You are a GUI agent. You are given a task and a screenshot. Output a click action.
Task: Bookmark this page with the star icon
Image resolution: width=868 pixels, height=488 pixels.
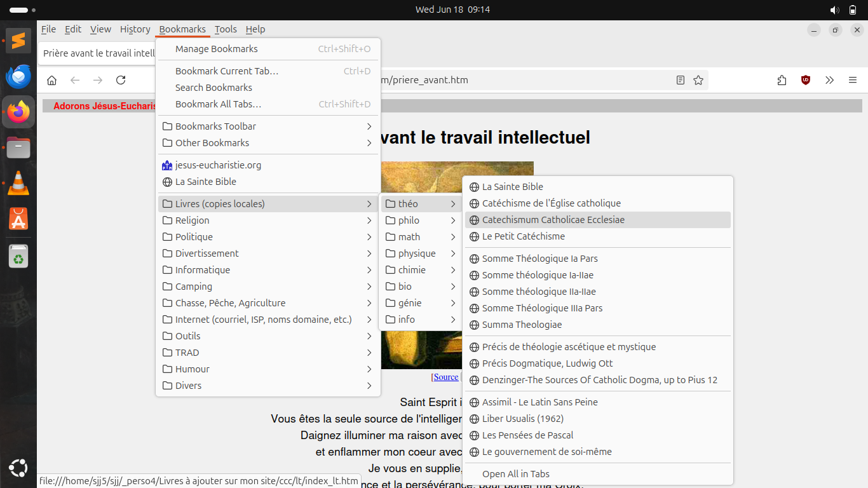(698, 80)
